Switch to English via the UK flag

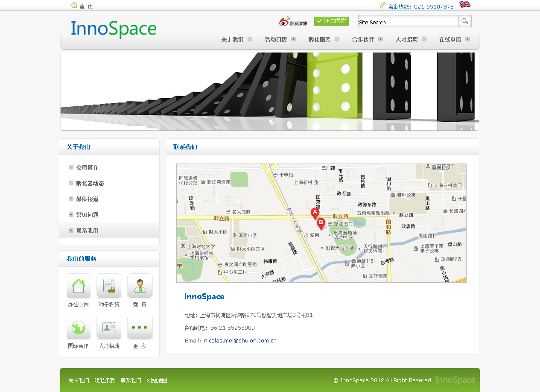coord(464,5)
